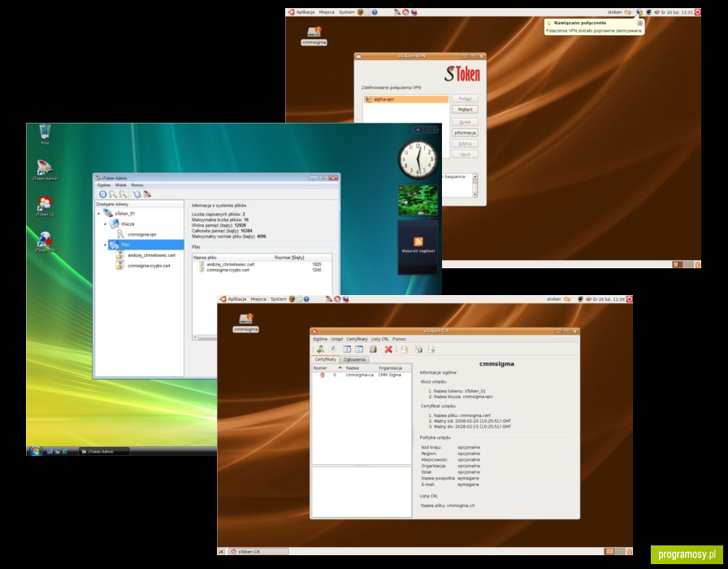Click the analog clock gadget in the Vista sidebar

(x=418, y=159)
